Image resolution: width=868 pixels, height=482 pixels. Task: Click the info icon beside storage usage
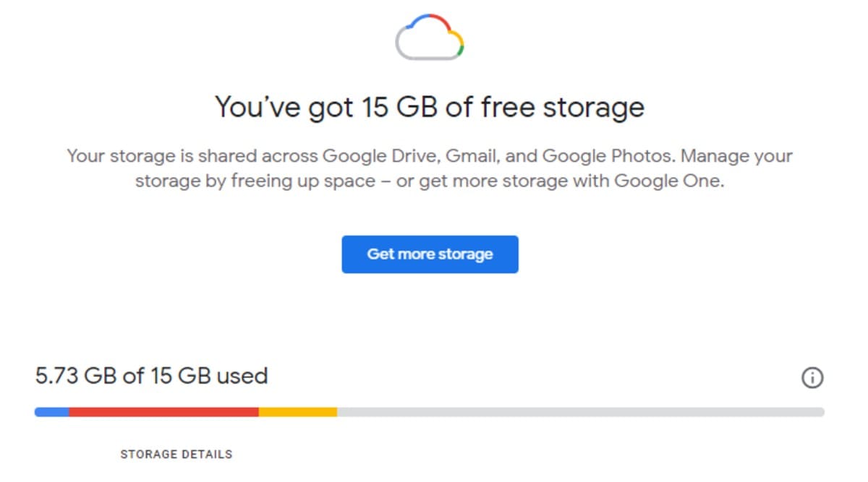(812, 377)
